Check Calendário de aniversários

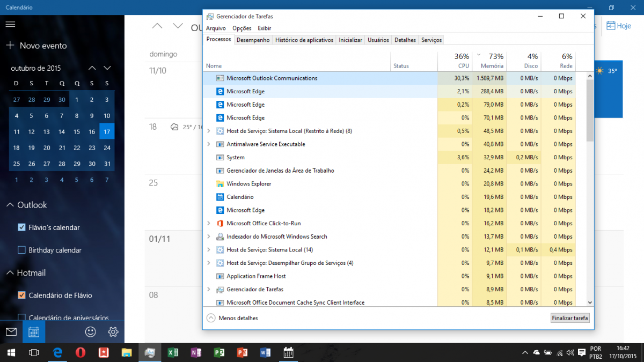coord(22,317)
